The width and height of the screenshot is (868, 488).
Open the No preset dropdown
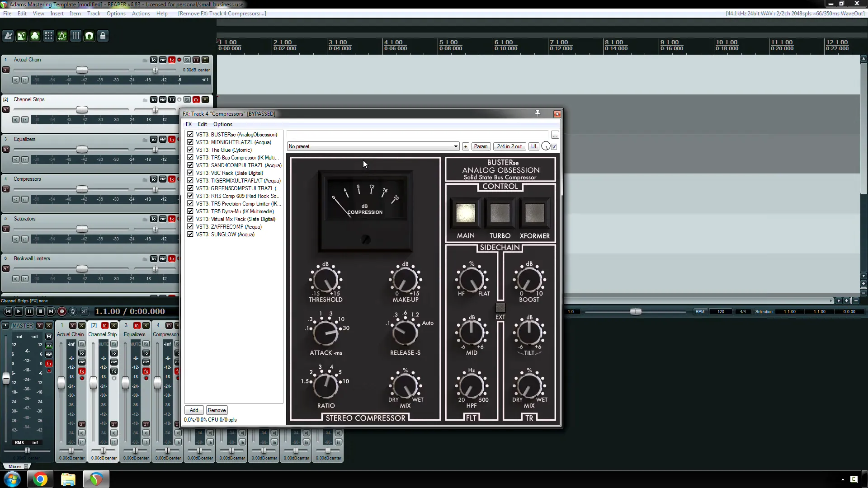pos(373,146)
